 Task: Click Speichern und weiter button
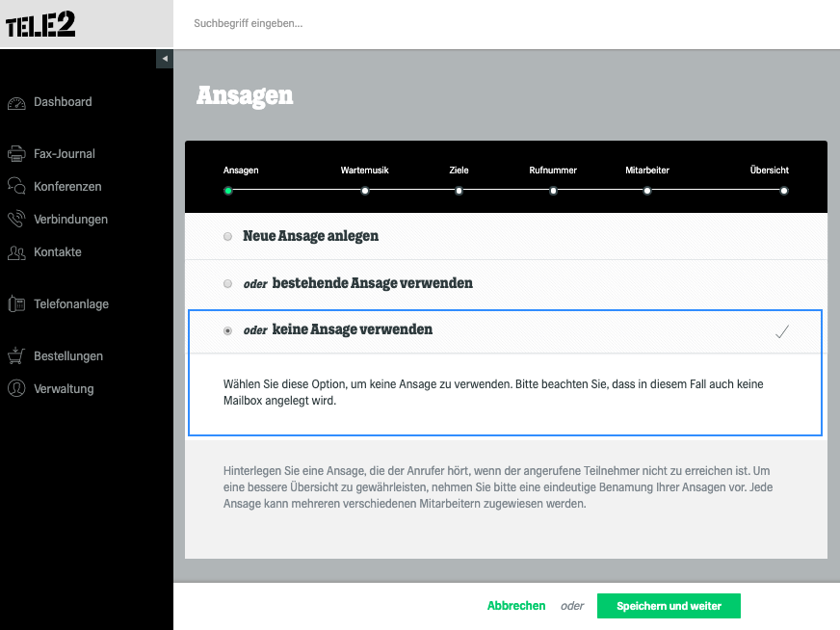pyautogui.click(x=669, y=606)
